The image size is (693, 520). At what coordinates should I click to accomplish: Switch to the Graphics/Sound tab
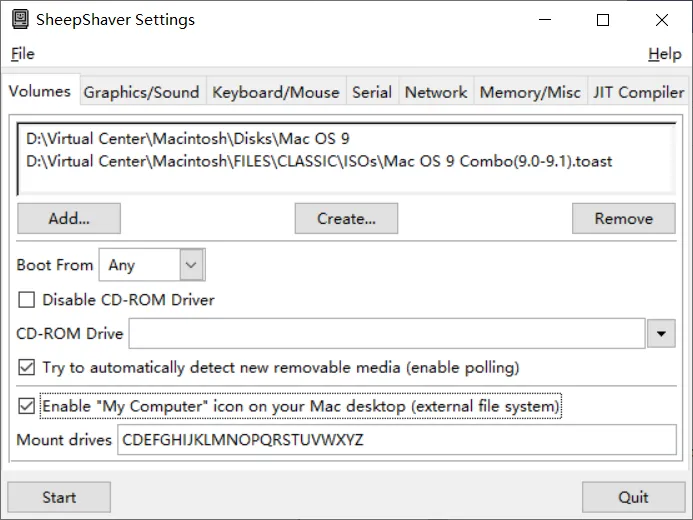click(141, 92)
